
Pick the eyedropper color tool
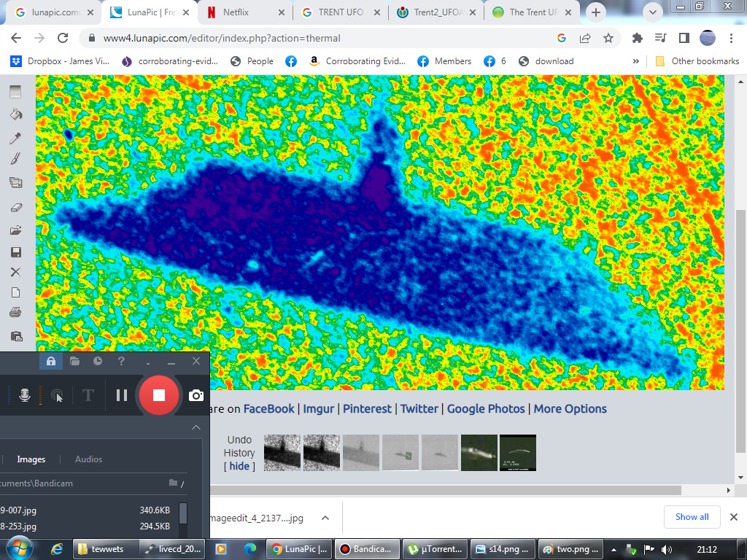(x=15, y=139)
